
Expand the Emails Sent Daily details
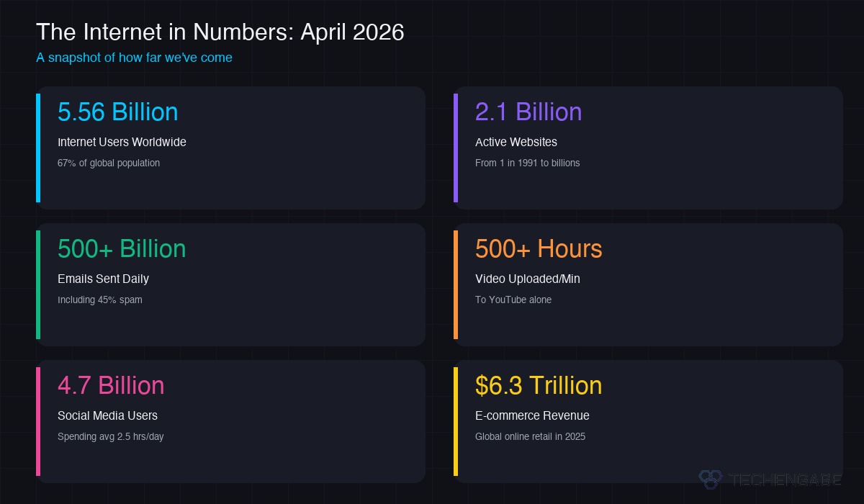click(x=103, y=279)
